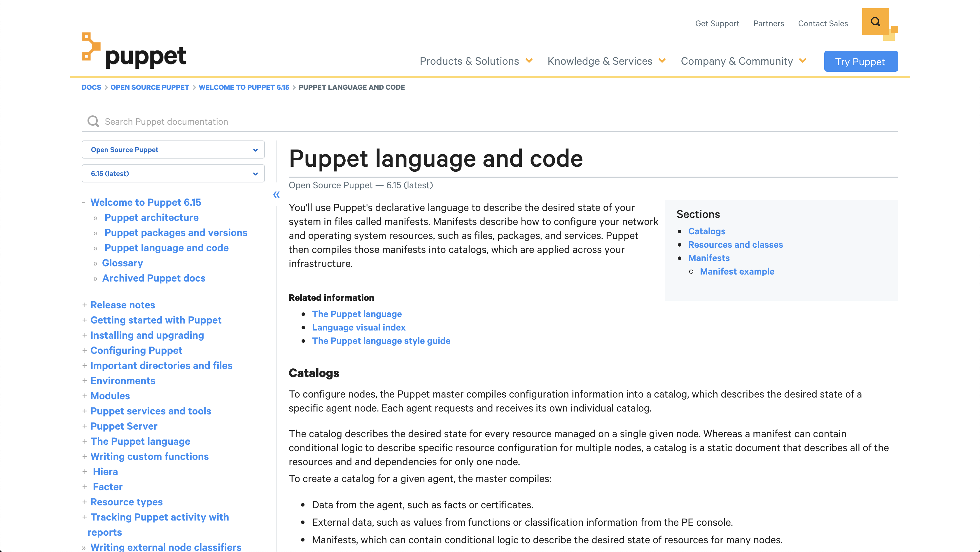
Task: Go to WELCOME TO PUPPET 6.15 breadcrumb
Action: [244, 87]
